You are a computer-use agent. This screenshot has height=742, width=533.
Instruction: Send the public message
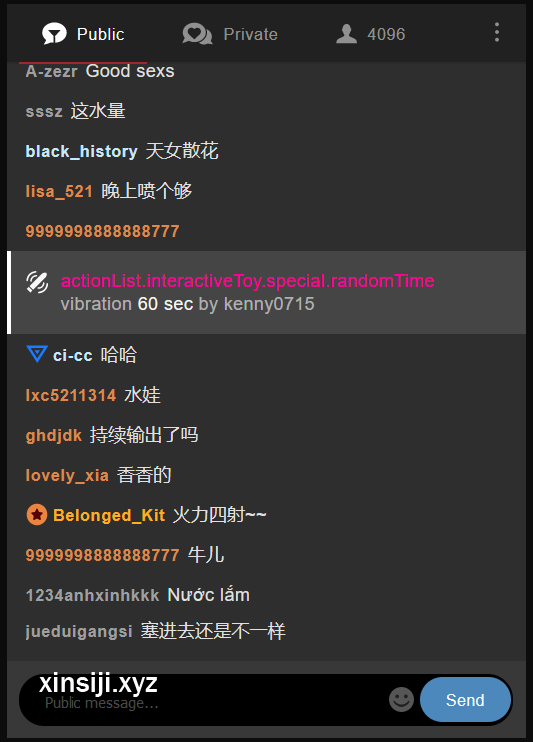click(x=465, y=699)
